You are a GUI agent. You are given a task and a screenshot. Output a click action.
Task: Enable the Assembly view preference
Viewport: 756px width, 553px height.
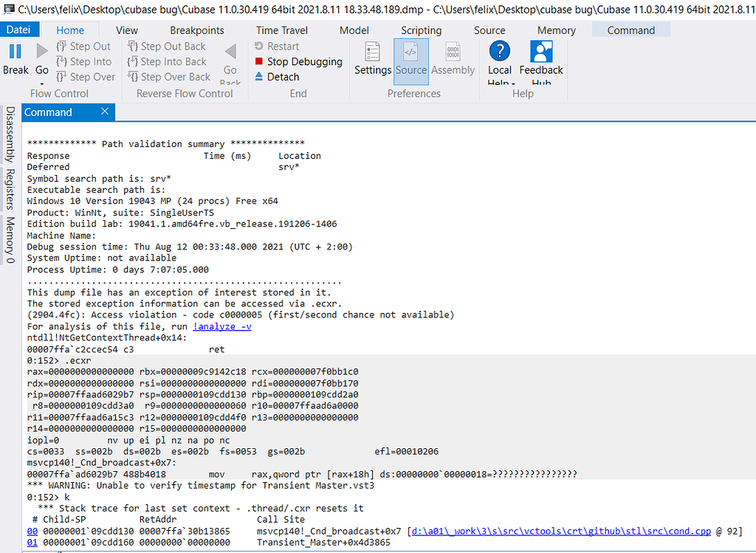click(x=453, y=61)
